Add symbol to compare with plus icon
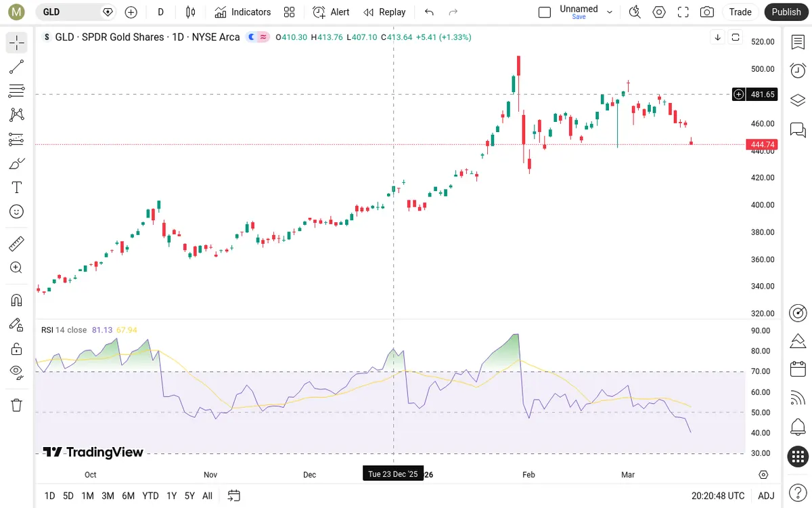This screenshot has width=812, height=508. [131, 12]
